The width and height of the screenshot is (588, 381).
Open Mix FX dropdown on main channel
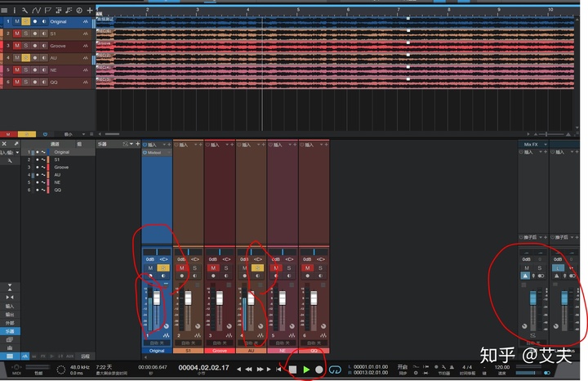coord(546,144)
